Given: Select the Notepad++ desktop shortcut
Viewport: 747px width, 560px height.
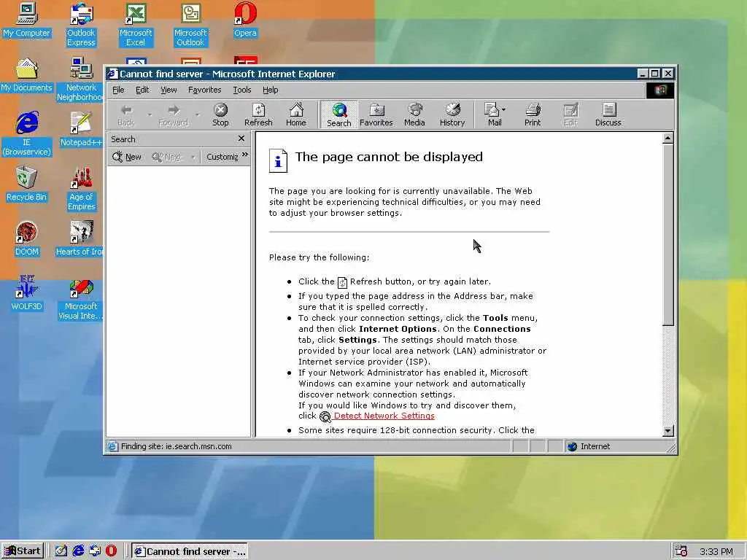Looking at the screenshot, I should click(81, 129).
